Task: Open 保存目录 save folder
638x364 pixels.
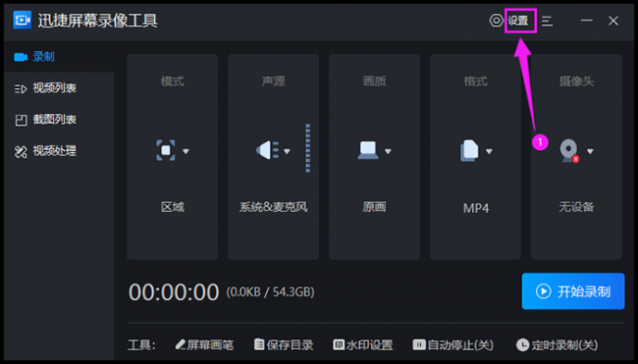Action: pos(284,345)
